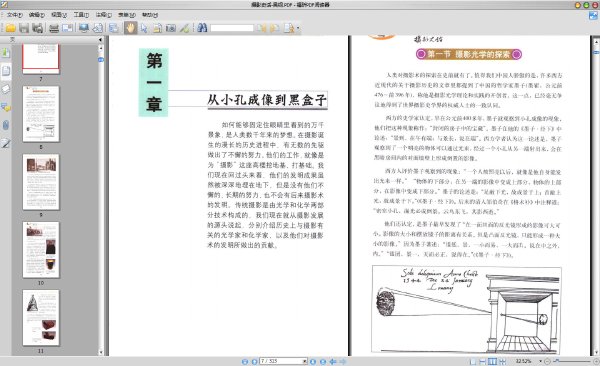Viewport: 600px width, 366px height.
Task: Click the monitor full-screen icon
Action: [x=84, y=28]
